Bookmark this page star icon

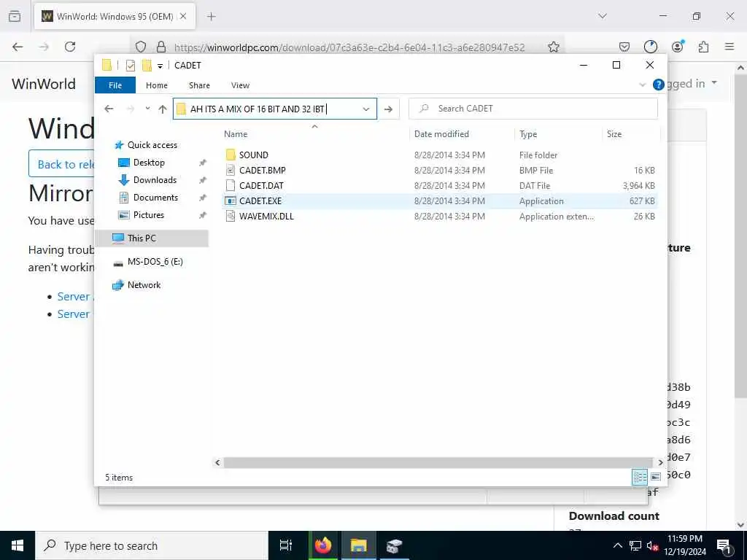pyautogui.click(x=553, y=47)
